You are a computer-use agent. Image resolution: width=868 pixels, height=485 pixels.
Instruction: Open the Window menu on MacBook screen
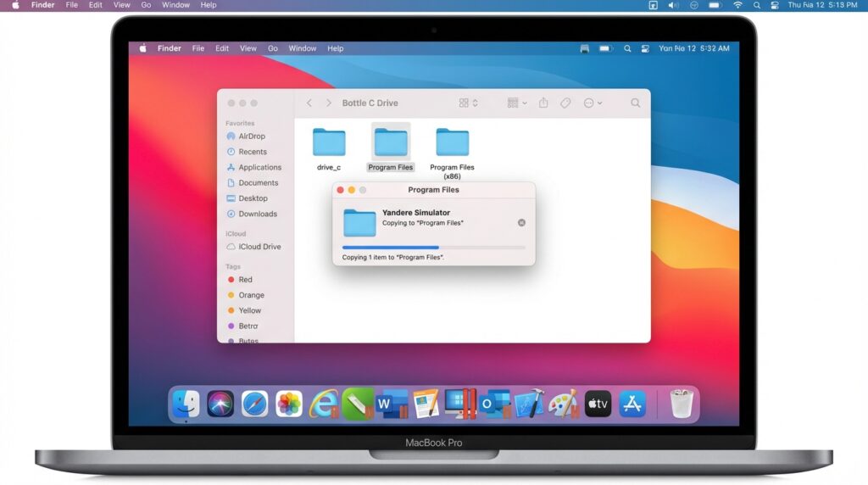pyautogui.click(x=303, y=48)
